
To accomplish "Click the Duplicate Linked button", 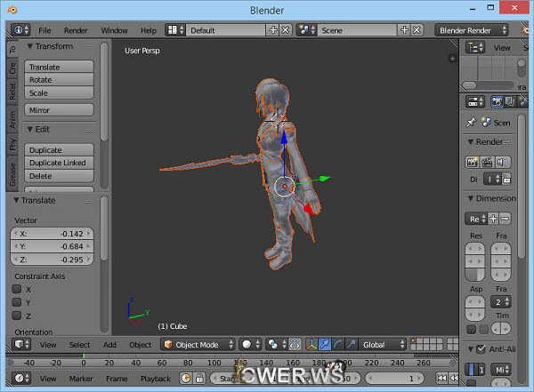I will [58, 163].
